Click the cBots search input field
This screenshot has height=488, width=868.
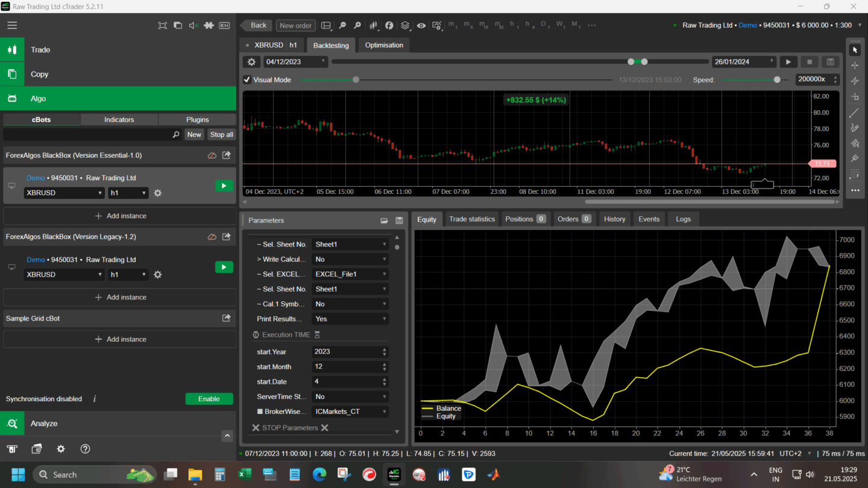click(88, 134)
